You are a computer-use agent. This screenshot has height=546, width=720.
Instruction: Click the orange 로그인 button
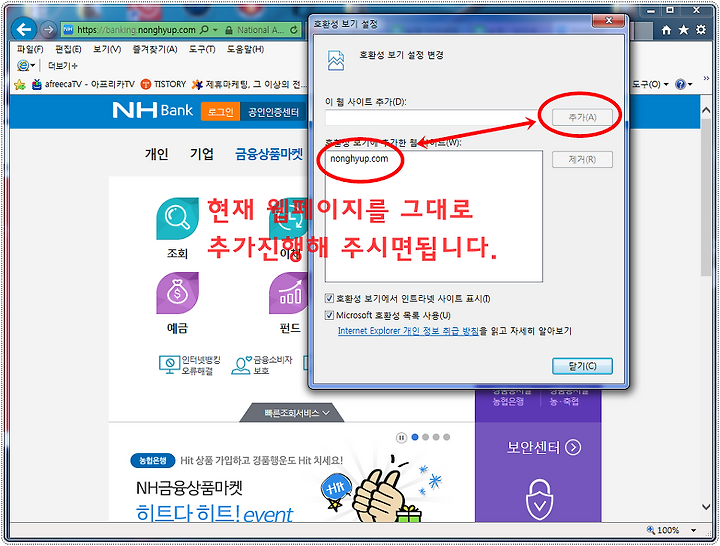click(220, 112)
